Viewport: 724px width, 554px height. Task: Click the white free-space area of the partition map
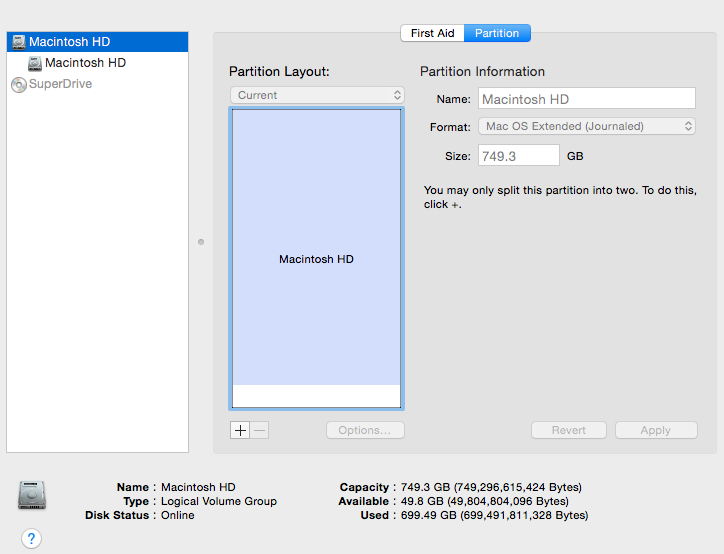[316, 396]
